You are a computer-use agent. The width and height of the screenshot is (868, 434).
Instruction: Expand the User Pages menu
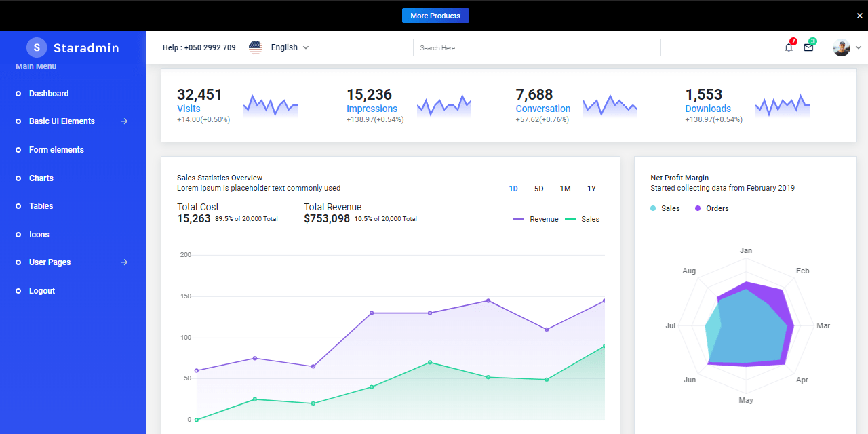[x=50, y=262]
